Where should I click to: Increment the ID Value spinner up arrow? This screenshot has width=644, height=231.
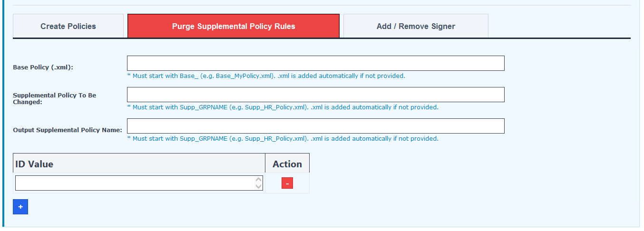pos(258,180)
